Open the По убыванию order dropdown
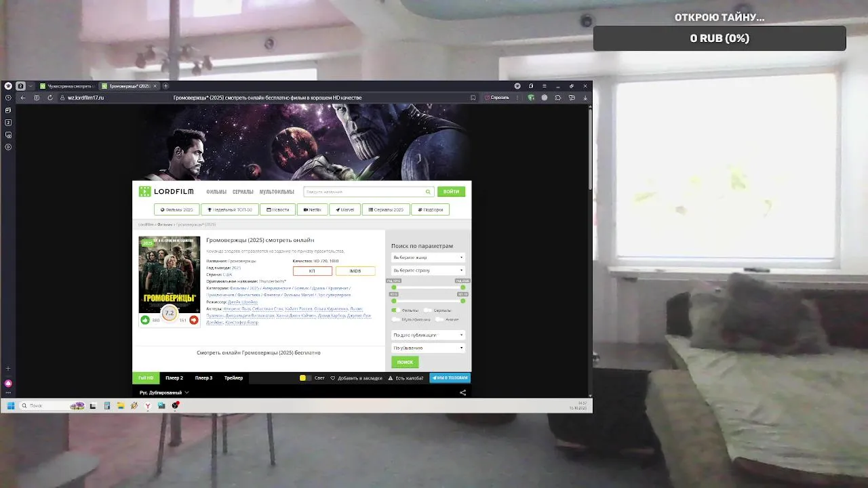Screen dimensions: 868x488 (428, 348)
